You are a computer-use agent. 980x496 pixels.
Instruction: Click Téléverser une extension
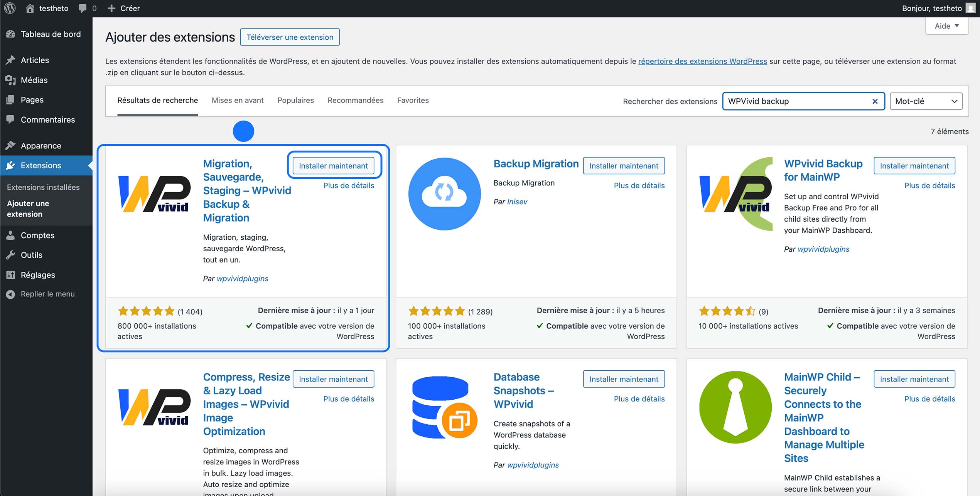tap(290, 37)
